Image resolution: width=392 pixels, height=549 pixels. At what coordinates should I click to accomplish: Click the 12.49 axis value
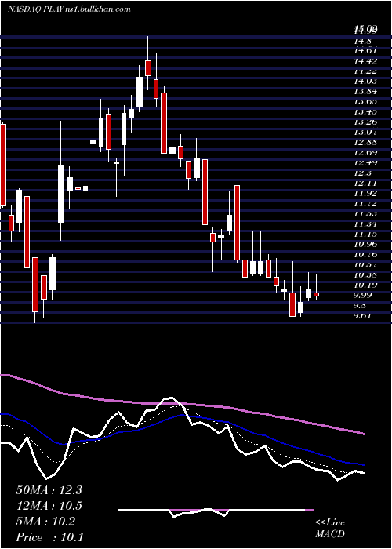tap(365, 162)
